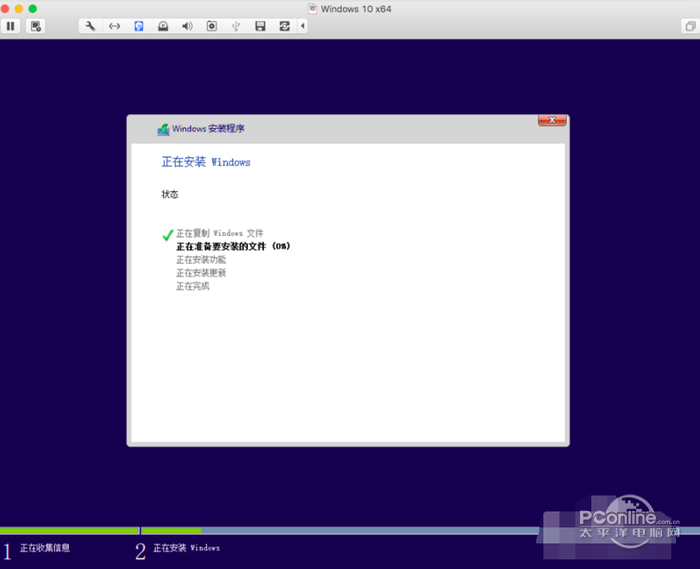Click the floppy disk icon
The height and width of the screenshot is (569, 700).
click(x=260, y=26)
